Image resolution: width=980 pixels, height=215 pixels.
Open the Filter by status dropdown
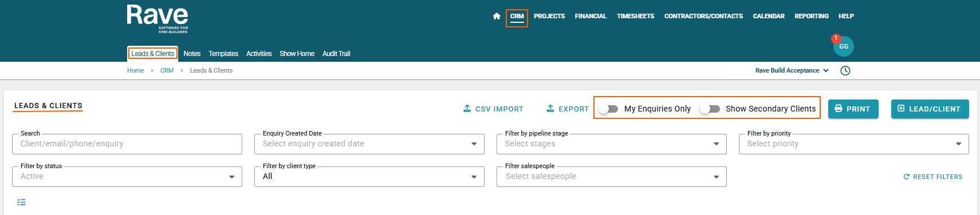tap(127, 177)
